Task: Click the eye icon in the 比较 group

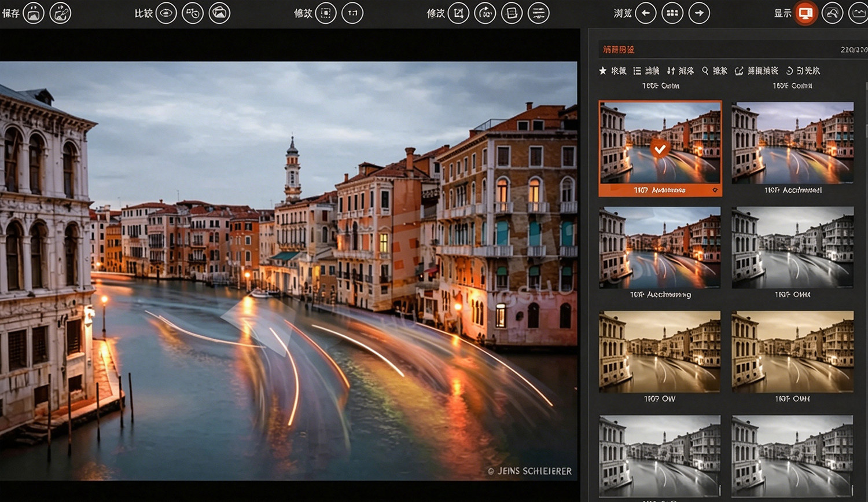Action: [166, 13]
